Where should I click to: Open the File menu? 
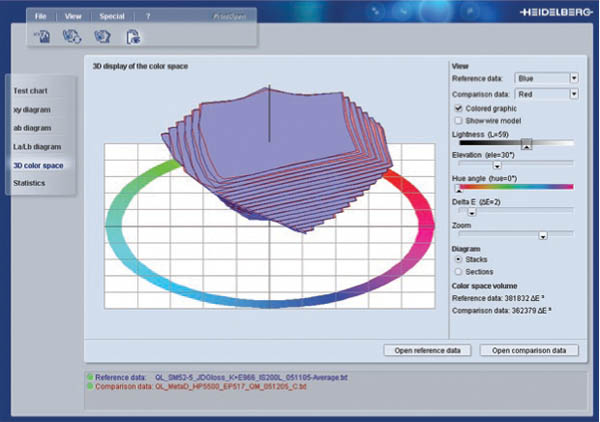[40, 17]
